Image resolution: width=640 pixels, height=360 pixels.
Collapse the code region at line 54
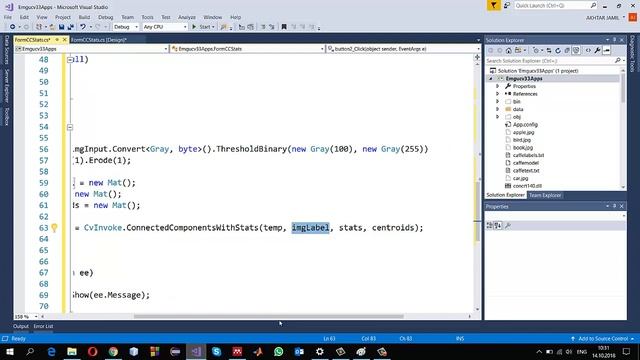pos(70,127)
